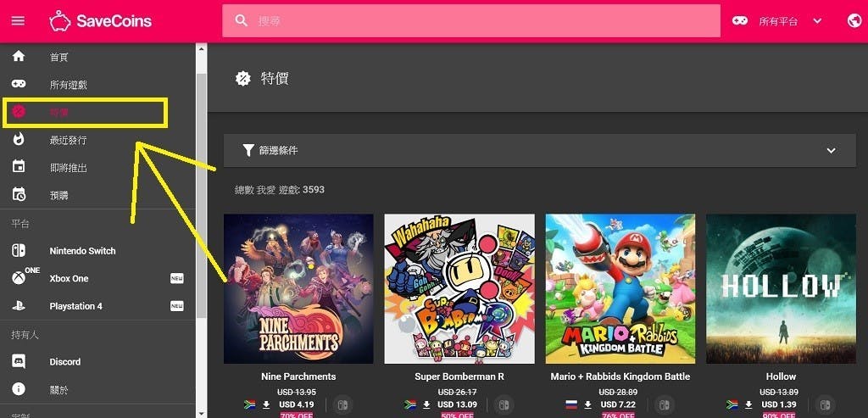Click the USD 7.22 price
The image size is (868, 418).
tap(618, 404)
